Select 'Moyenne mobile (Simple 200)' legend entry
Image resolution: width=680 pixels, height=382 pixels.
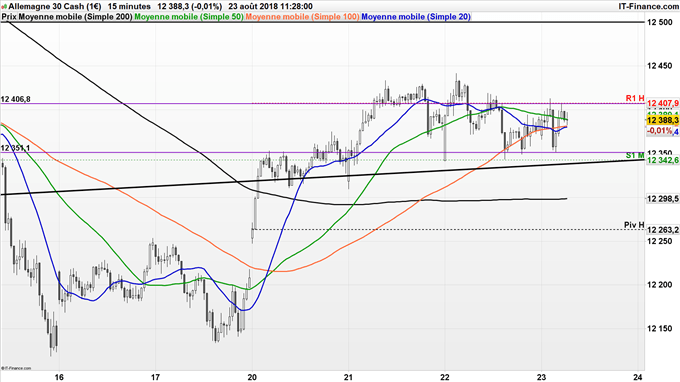(76, 17)
